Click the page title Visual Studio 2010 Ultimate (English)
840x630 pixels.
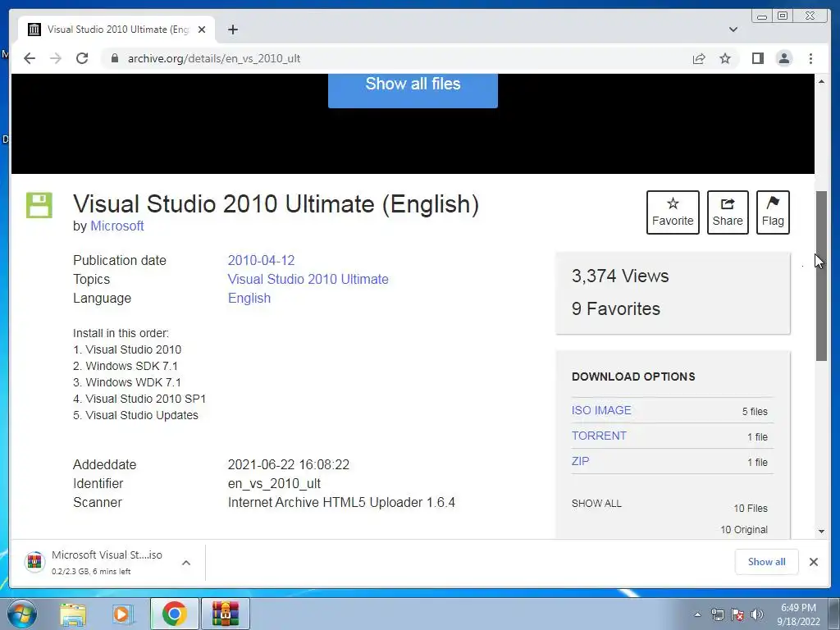276,204
